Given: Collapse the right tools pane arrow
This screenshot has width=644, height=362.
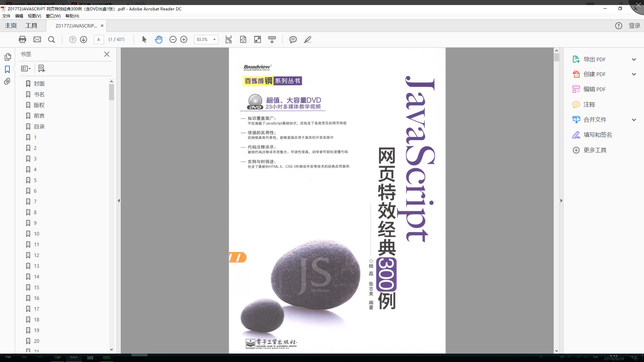Looking at the screenshot, I should click(x=561, y=200).
